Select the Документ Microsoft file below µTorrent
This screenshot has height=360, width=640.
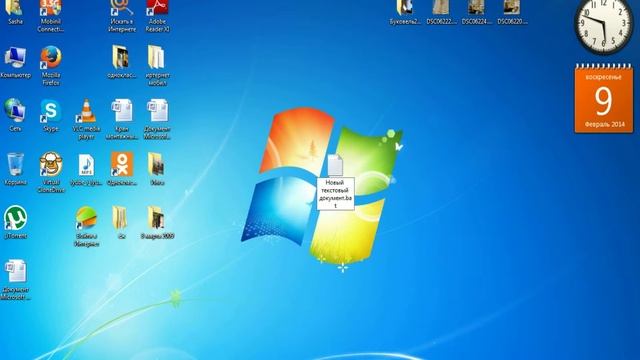[16, 280]
